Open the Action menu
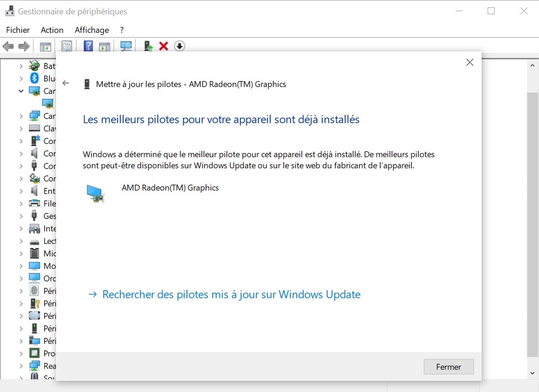Viewport: 539px width, 392px height. pos(52,30)
